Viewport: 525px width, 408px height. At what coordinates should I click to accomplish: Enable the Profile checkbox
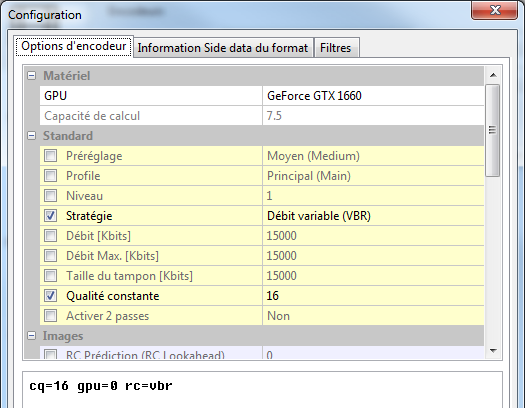pos(51,176)
